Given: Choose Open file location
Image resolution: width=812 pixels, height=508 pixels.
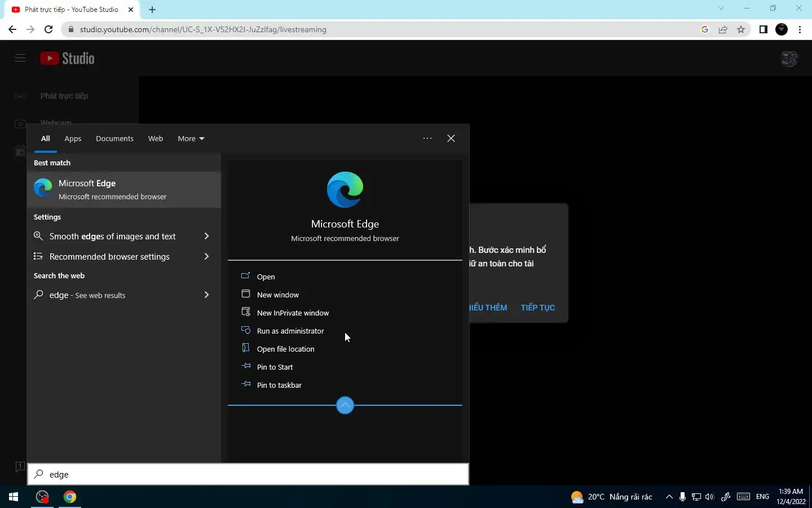Looking at the screenshot, I should [x=285, y=349].
